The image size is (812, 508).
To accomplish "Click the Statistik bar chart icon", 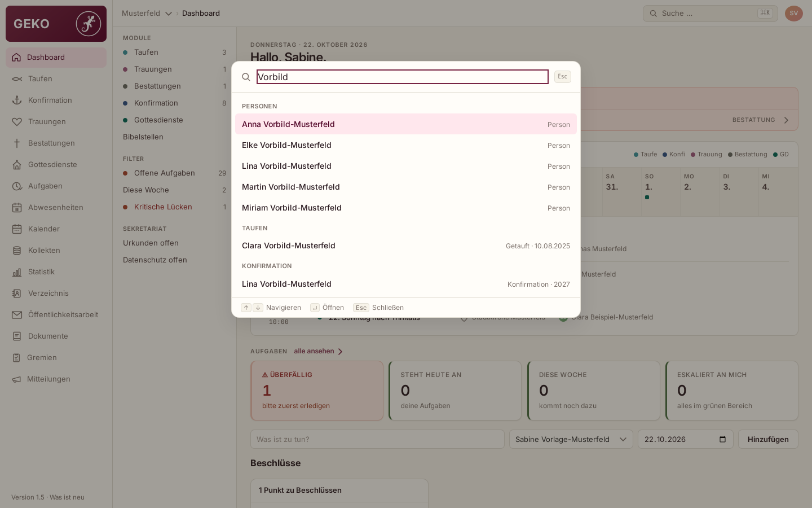I will (x=17, y=272).
